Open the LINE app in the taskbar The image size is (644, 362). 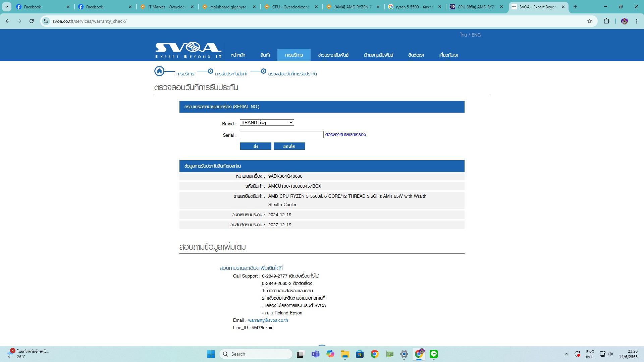click(434, 354)
